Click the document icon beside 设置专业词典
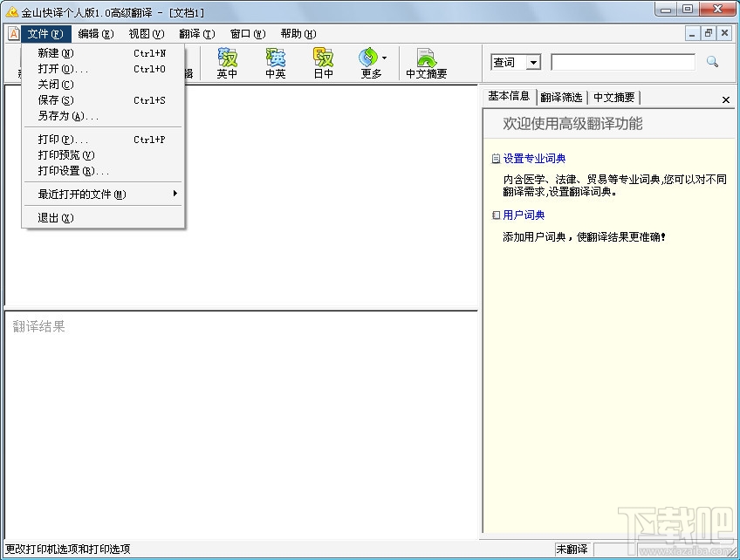 tap(496, 159)
